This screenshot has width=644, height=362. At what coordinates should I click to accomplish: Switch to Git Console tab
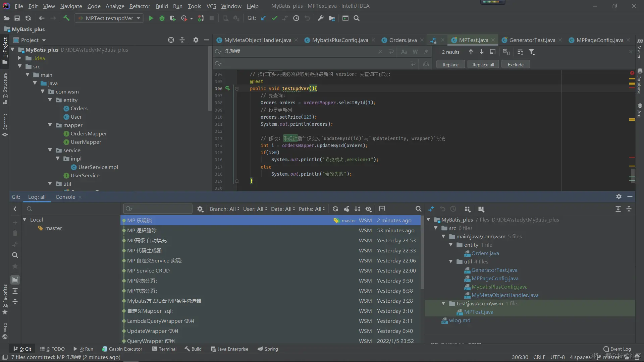[65, 197]
